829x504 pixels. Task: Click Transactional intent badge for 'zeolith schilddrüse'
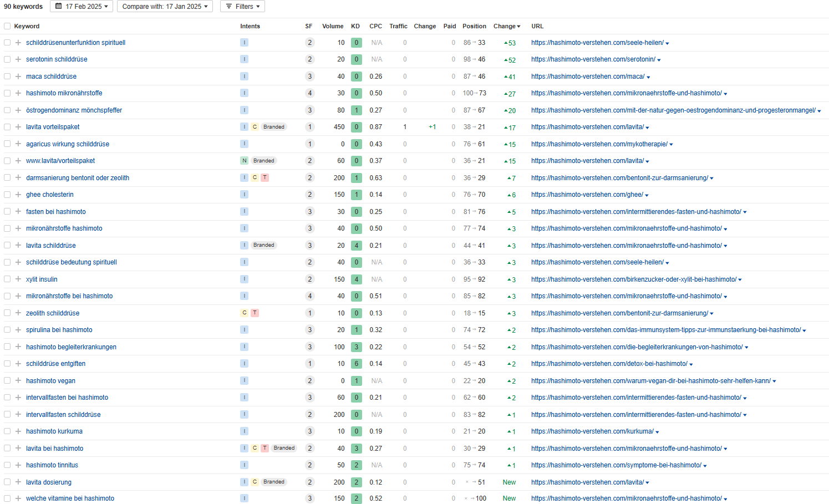tap(255, 313)
